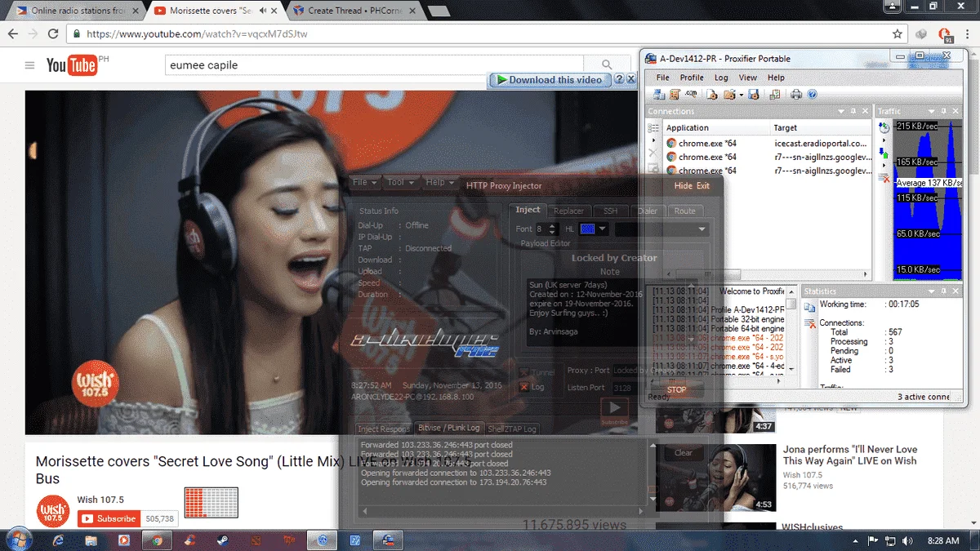Click New Profile icon in Proxifier toolbar

712,95
